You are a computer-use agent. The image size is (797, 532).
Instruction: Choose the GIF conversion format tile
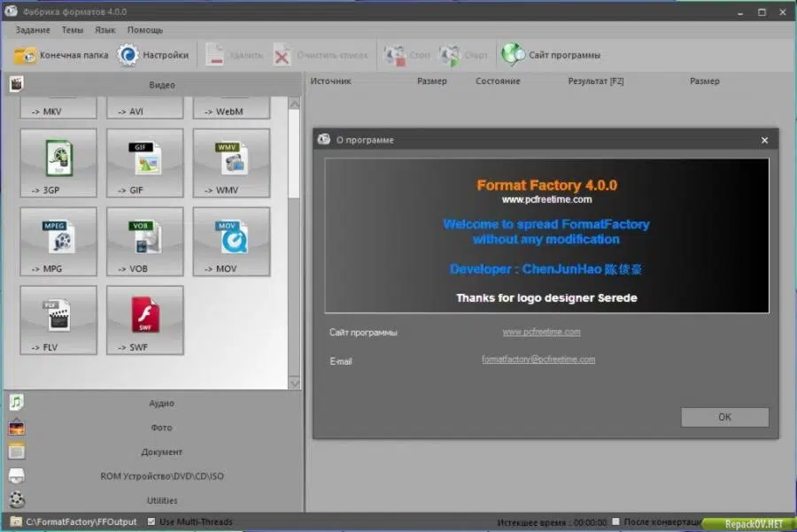pyautogui.click(x=145, y=163)
